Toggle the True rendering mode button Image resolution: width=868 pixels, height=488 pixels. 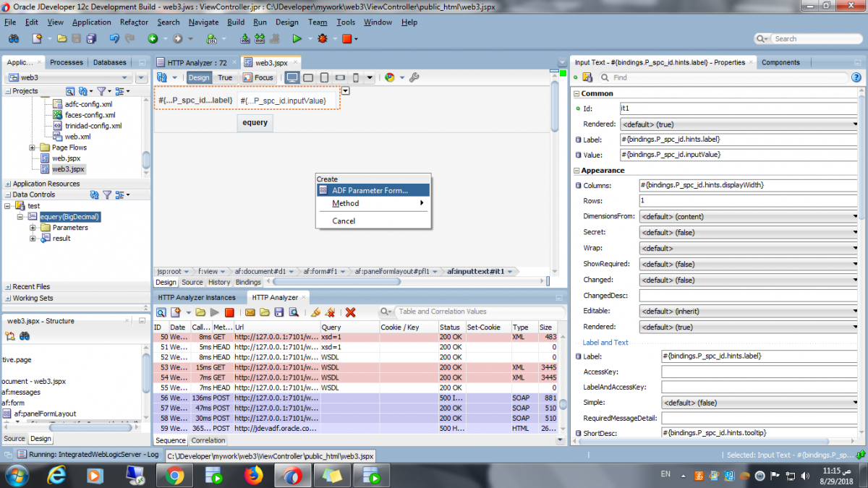tap(225, 77)
